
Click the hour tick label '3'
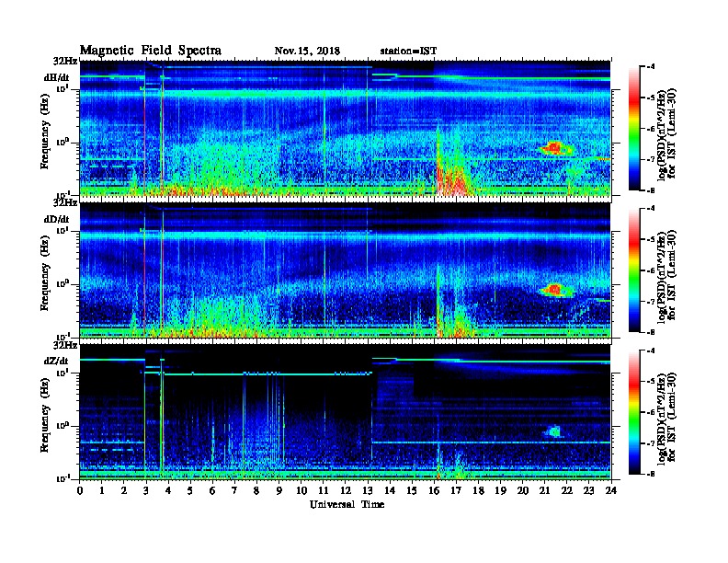[x=146, y=490]
